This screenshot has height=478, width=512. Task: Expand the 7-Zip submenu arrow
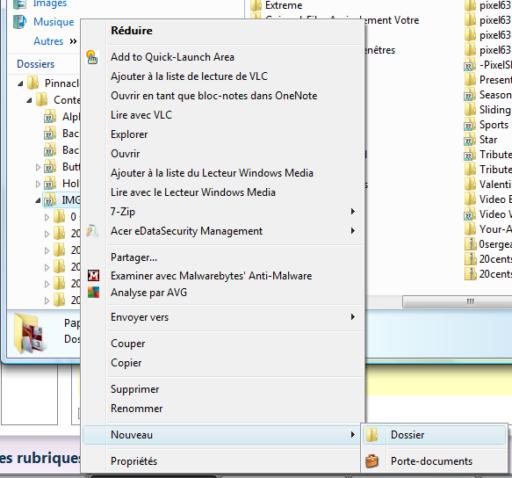353,211
